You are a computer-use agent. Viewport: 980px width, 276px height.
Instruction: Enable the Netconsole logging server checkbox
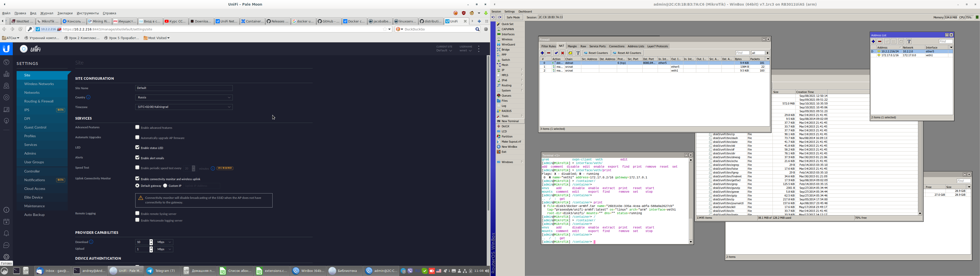(137, 220)
